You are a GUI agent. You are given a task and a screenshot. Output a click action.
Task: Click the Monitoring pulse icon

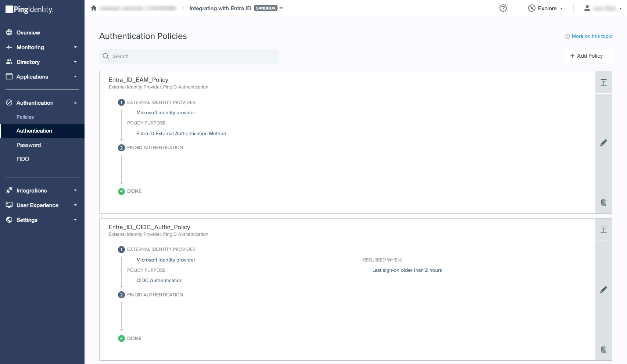(x=9, y=47)
